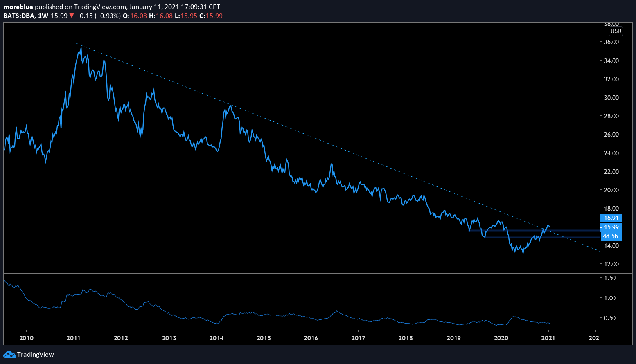Click 0.50 on the indicator scale
Image resolution: width=636 pixels, height=364 pixels.
(x=610, y=318)
